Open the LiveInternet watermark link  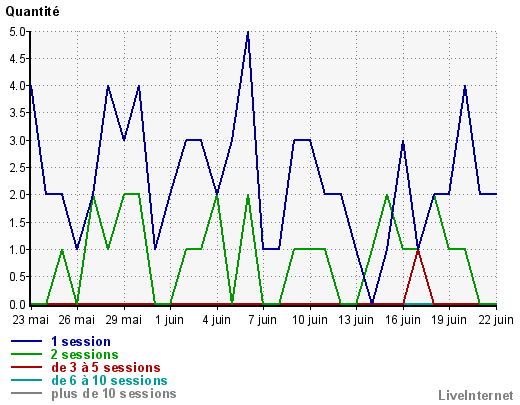coord(476,395)
